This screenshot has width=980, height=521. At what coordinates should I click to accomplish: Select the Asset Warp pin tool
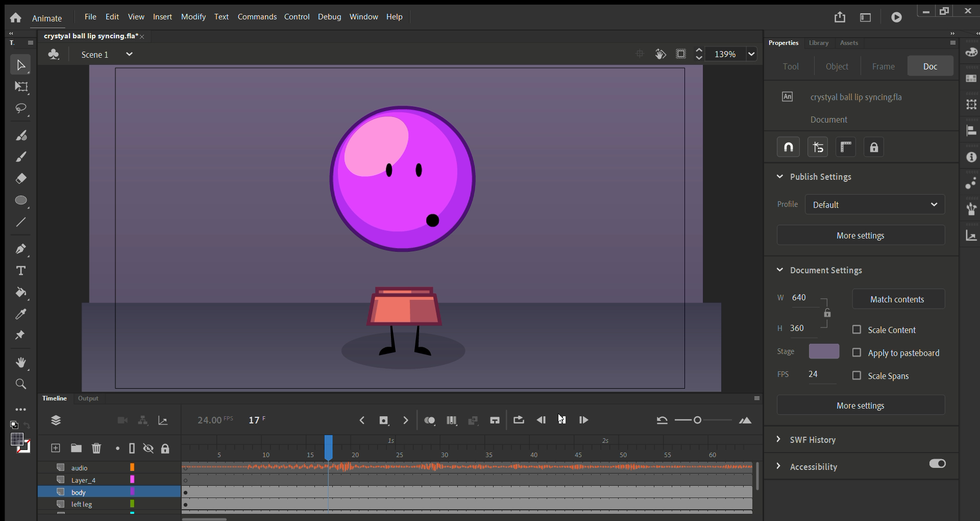pyautogui.click(x=21, y=336)
